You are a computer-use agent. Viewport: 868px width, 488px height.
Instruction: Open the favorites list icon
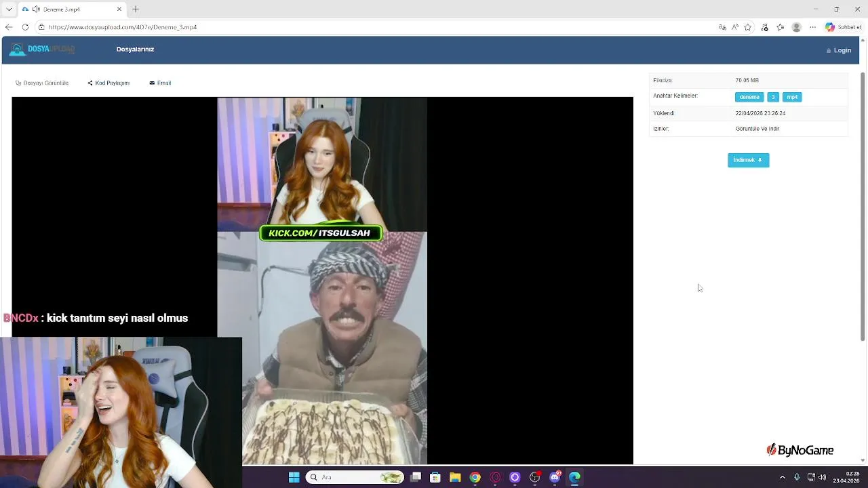781,27
